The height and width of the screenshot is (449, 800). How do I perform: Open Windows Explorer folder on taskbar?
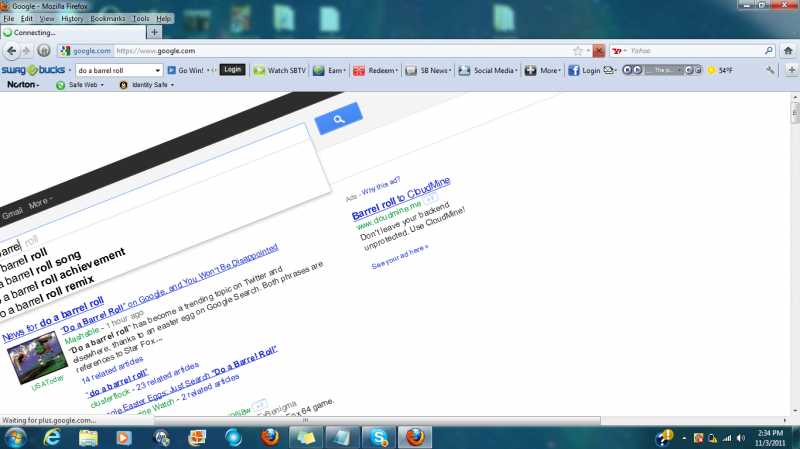point(88,437)
